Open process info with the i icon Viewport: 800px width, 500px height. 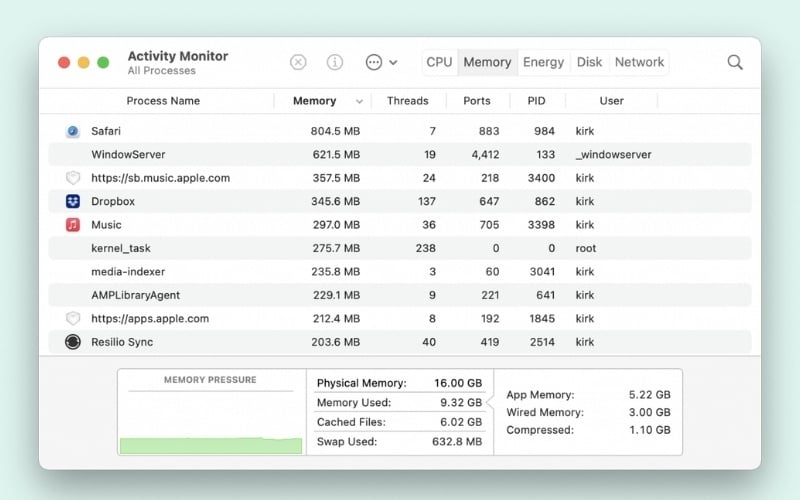335,62
